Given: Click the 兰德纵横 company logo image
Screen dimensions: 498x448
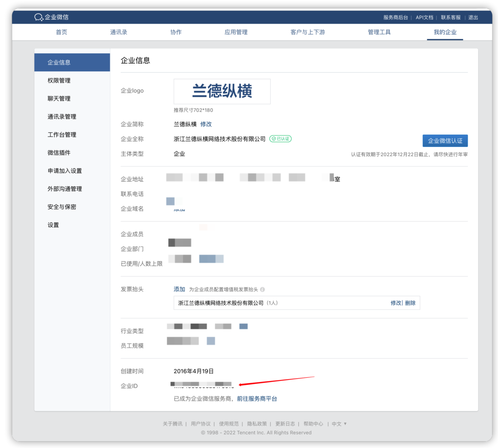Looking at the screenshot, I should [x=222, y=91].
